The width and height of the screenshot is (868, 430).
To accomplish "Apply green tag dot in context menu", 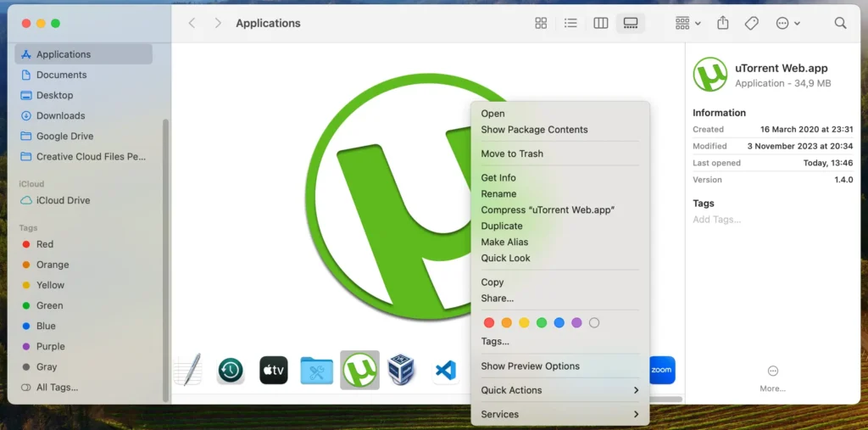I will [x=542, y=322].
